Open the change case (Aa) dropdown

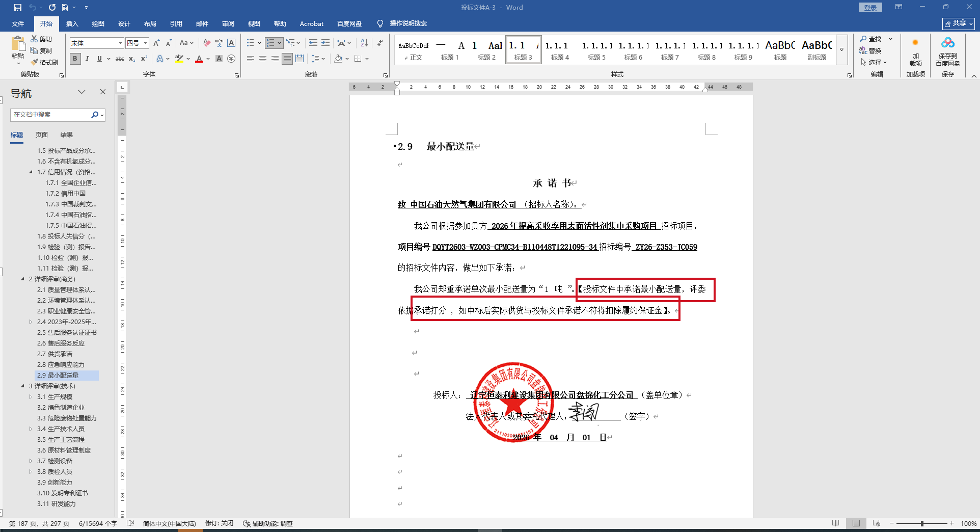pyautogui.click(x=186, y=43)
